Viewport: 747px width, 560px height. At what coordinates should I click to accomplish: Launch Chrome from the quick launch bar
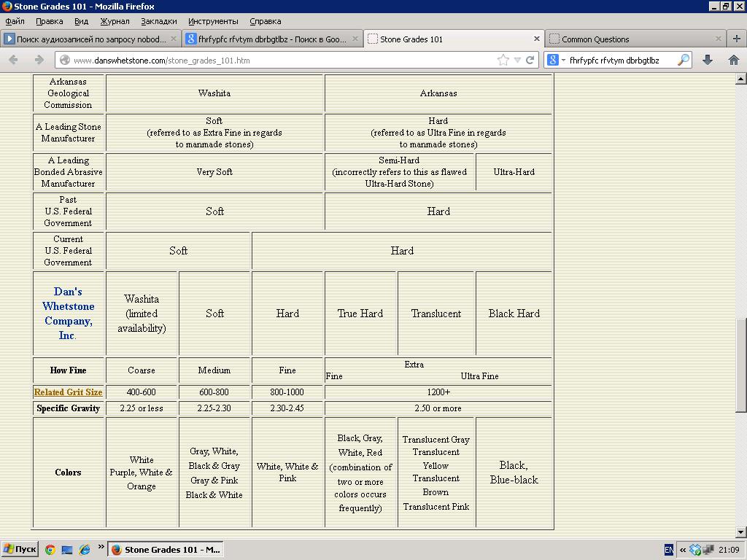pos(50,550)
